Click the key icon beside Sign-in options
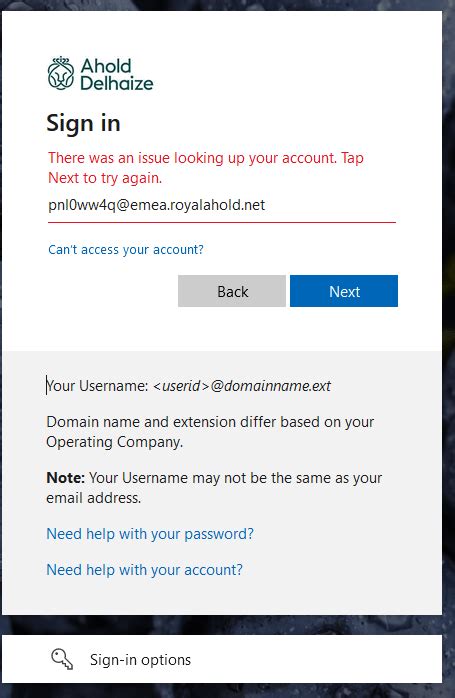Viewport: 455px width, 698px height. [62, 659]
